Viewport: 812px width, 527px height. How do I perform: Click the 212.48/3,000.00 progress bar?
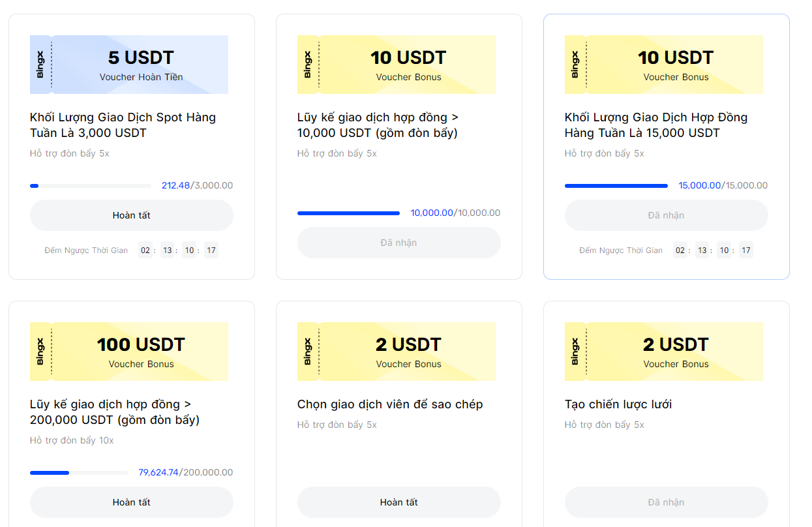[82, 186]
